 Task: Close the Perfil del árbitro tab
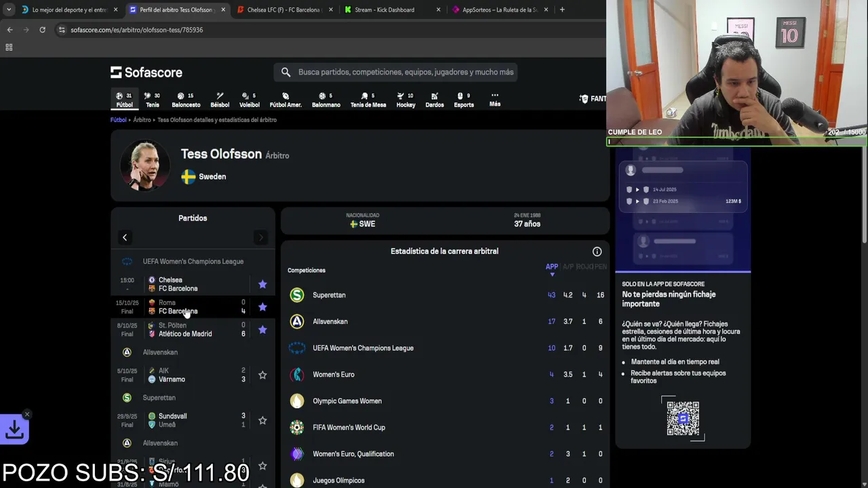223,9
